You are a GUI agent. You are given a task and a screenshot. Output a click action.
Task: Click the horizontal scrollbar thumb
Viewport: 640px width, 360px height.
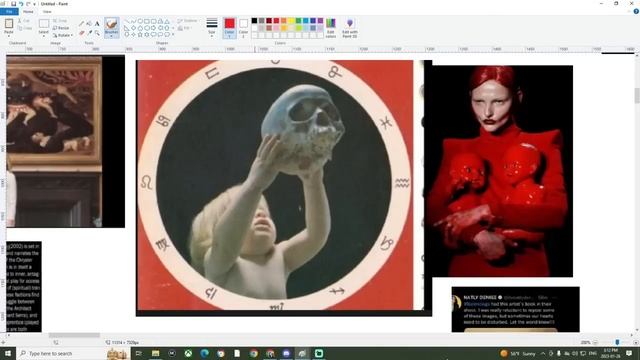click(74, 336)
